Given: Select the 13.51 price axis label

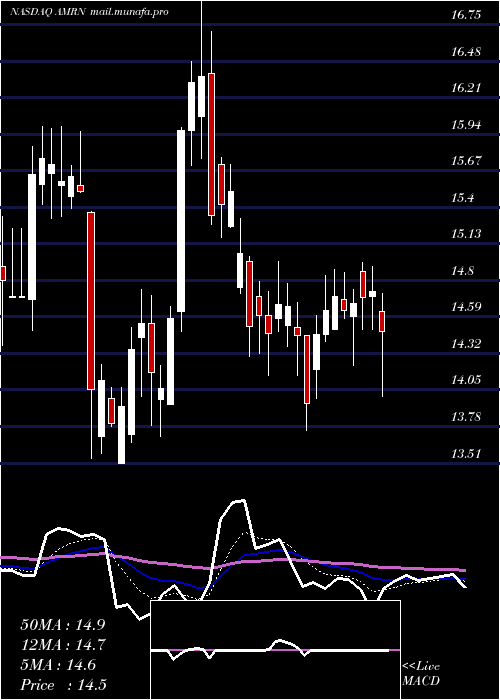Looking at the screenshot, I should pyautogui.click(x=466, y=454).
